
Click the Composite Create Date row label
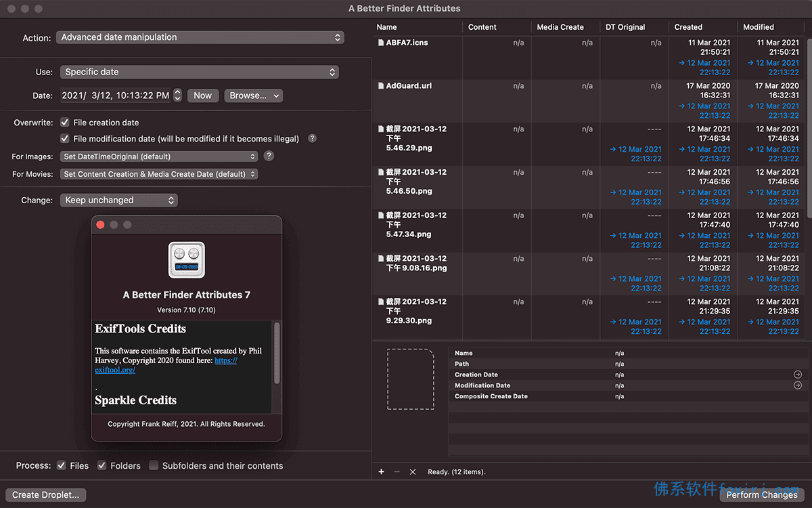(x=491, y=396)
